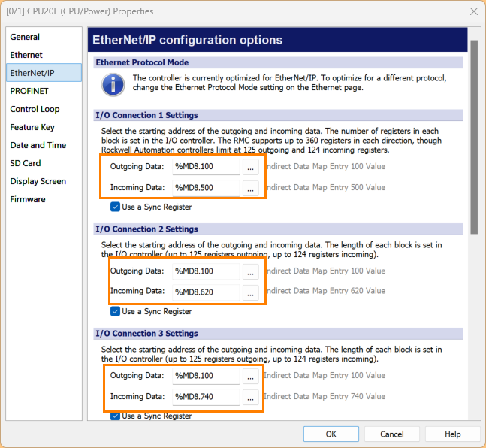
Task: Uncheck Sync Register for I/O Connection 1
Action: (x=115, y=207)
